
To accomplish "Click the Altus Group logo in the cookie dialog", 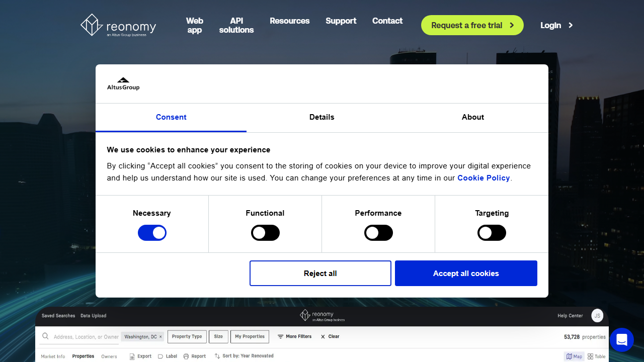I will pyautogui.click(x=123, y=84).
